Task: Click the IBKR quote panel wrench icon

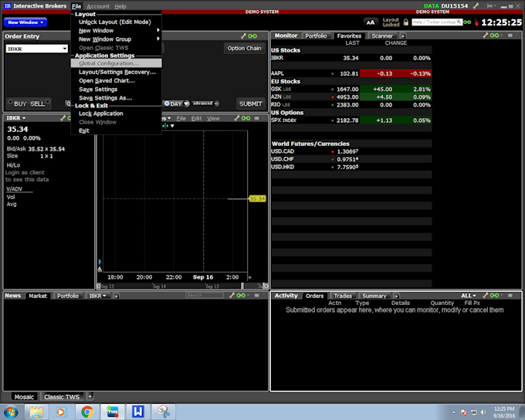Action: pos(63,118)
